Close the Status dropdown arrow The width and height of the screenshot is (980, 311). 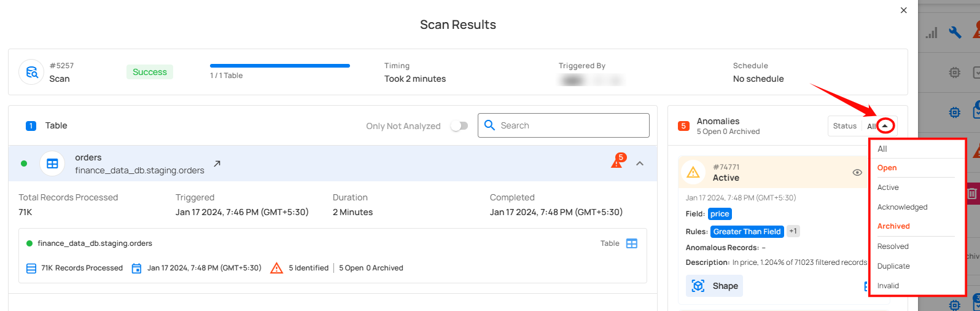coord(885,126)
